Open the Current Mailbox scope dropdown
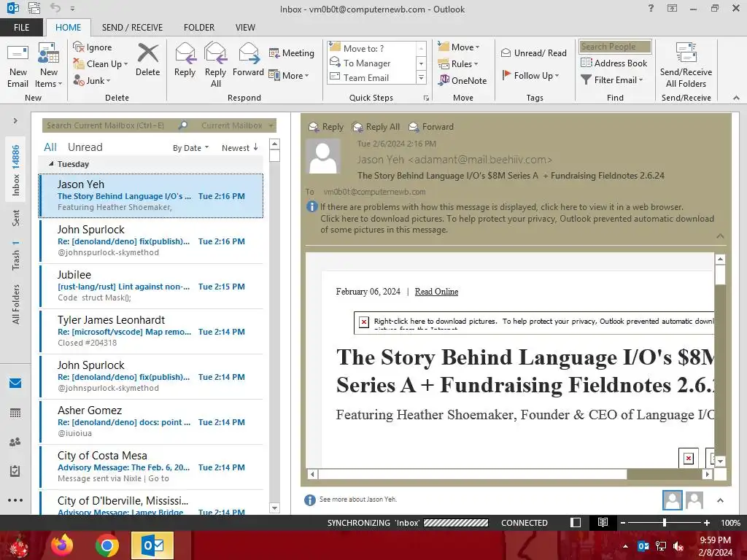 click(237, 125)
